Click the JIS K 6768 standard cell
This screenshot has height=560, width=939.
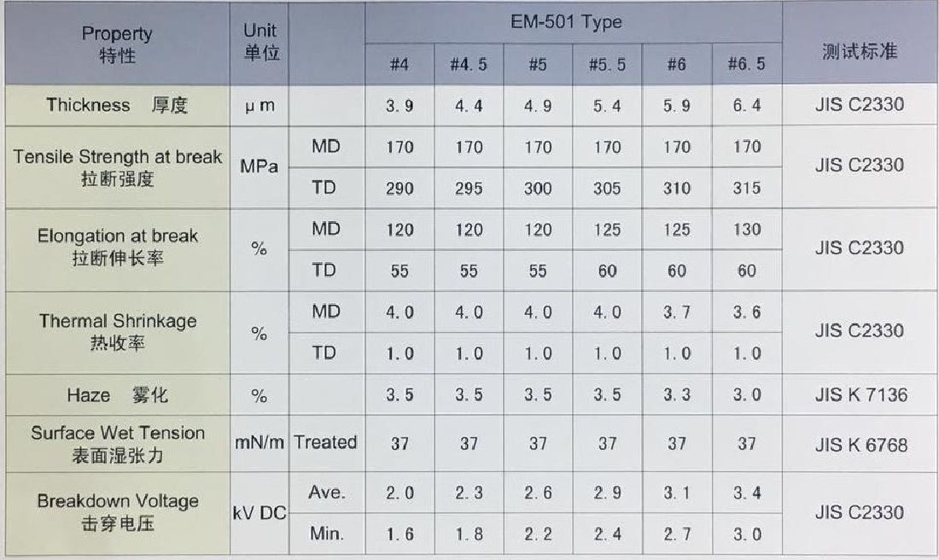(x=859, y=444)
